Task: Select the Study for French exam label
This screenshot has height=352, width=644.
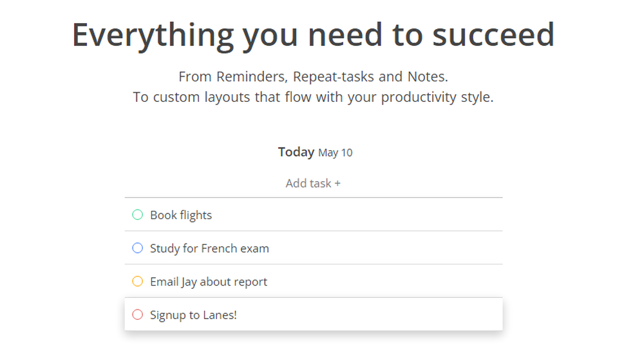Action: (209, 249)
